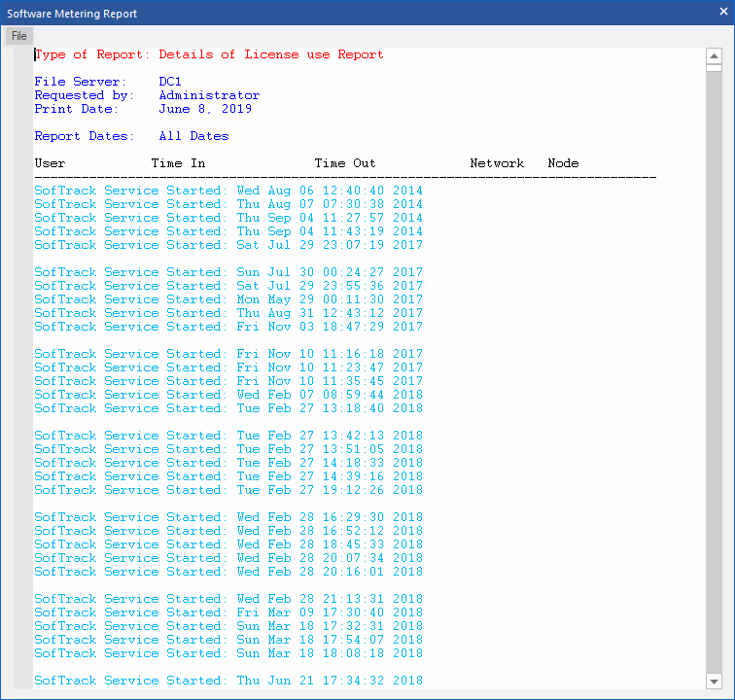Click the 'Type of Report' heading line

209,54
